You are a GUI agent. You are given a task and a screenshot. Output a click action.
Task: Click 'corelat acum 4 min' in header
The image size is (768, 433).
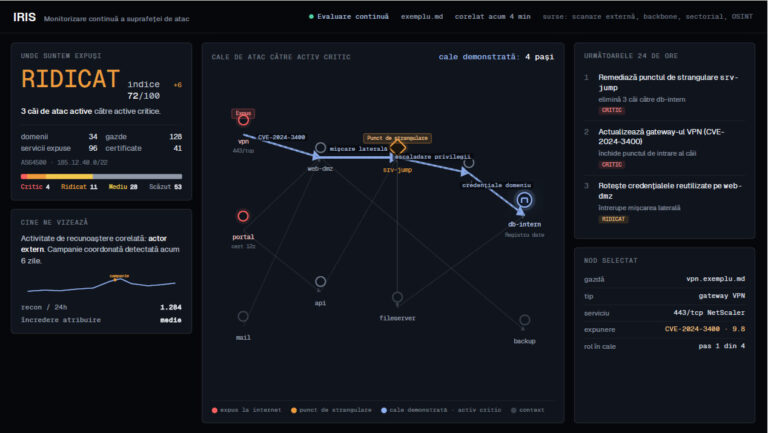492,17
